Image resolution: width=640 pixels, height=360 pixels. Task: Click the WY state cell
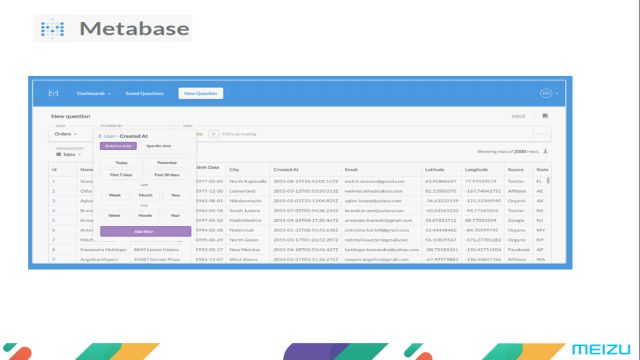[540, 230]
